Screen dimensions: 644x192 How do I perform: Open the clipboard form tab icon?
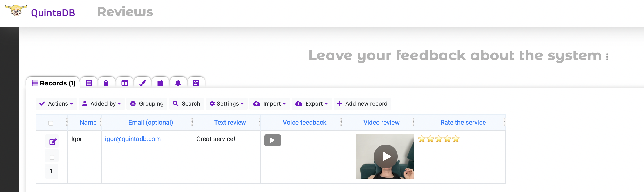click(106, 83)
